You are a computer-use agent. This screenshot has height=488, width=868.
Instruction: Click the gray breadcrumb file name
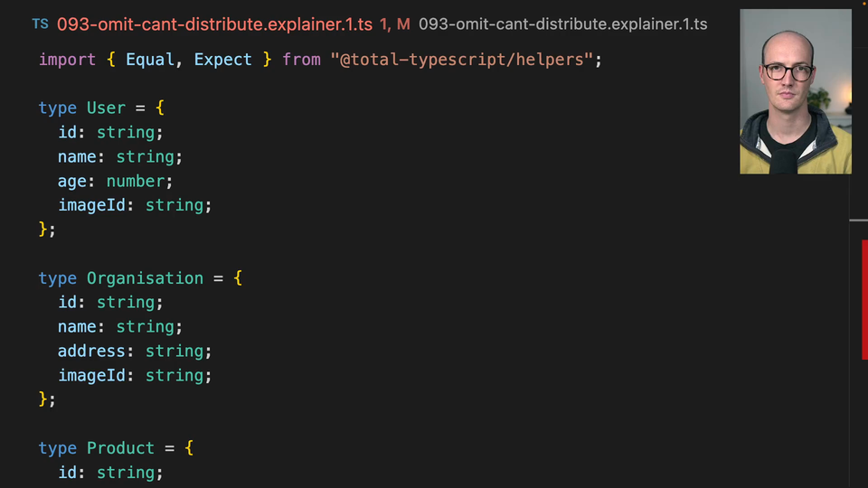point(562,24)
